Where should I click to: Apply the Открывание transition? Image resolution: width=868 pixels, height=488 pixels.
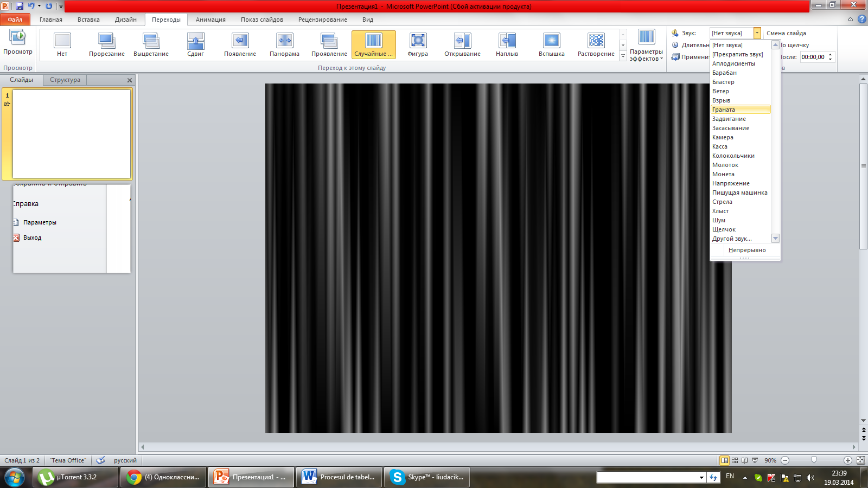tap(463, 44)
